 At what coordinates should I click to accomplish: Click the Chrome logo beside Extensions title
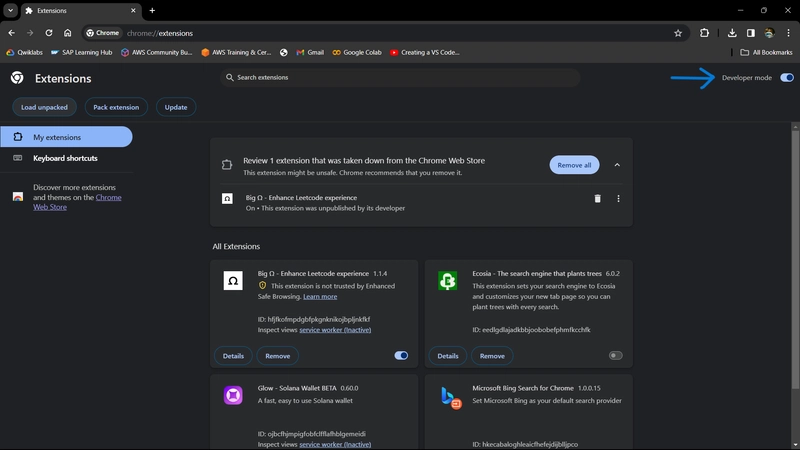tap(17, 78)
